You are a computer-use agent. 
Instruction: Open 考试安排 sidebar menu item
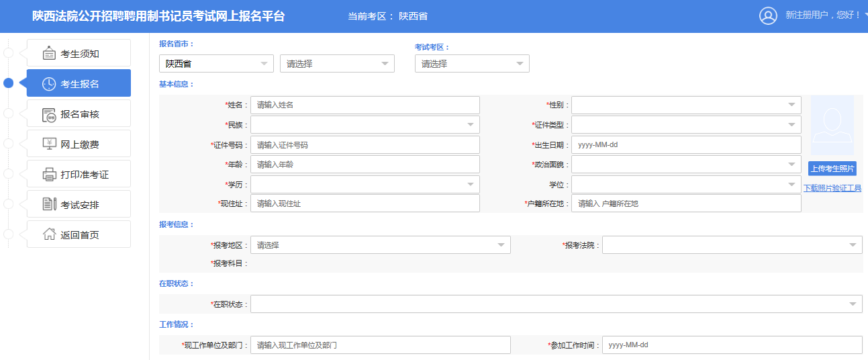click(x=79, y=204)
